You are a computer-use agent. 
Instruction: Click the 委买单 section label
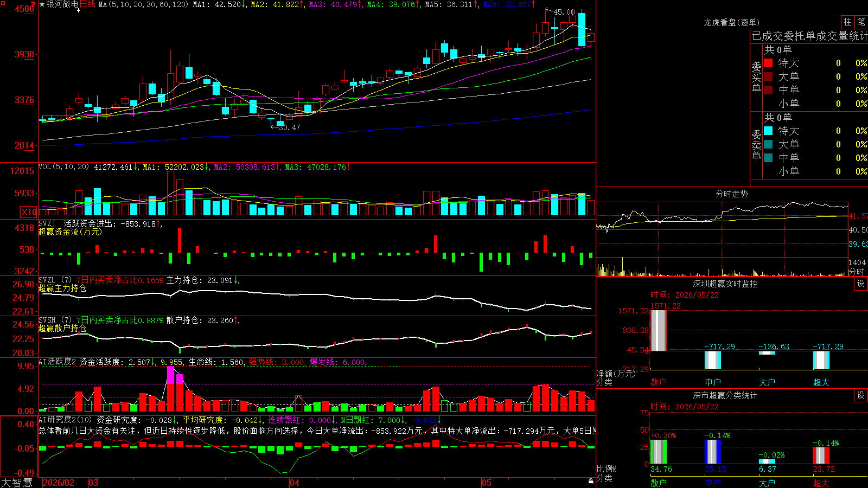[x=756, y=77]
